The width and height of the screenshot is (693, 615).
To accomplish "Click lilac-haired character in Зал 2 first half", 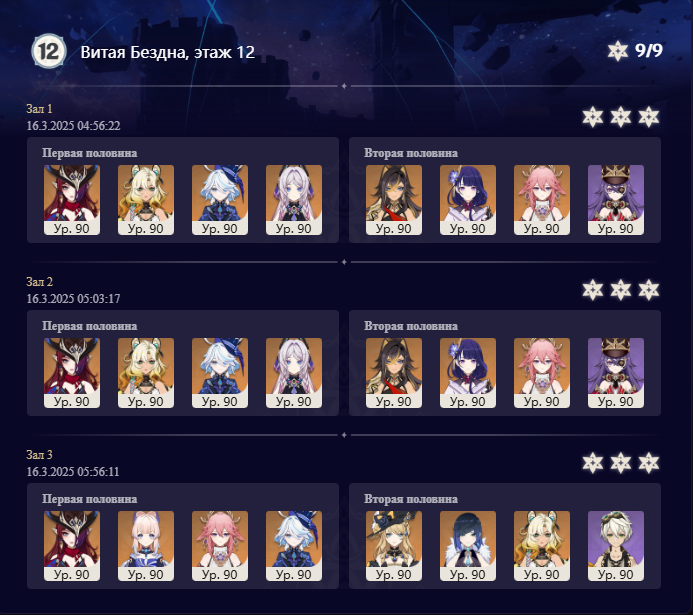I will pos(294,373).
